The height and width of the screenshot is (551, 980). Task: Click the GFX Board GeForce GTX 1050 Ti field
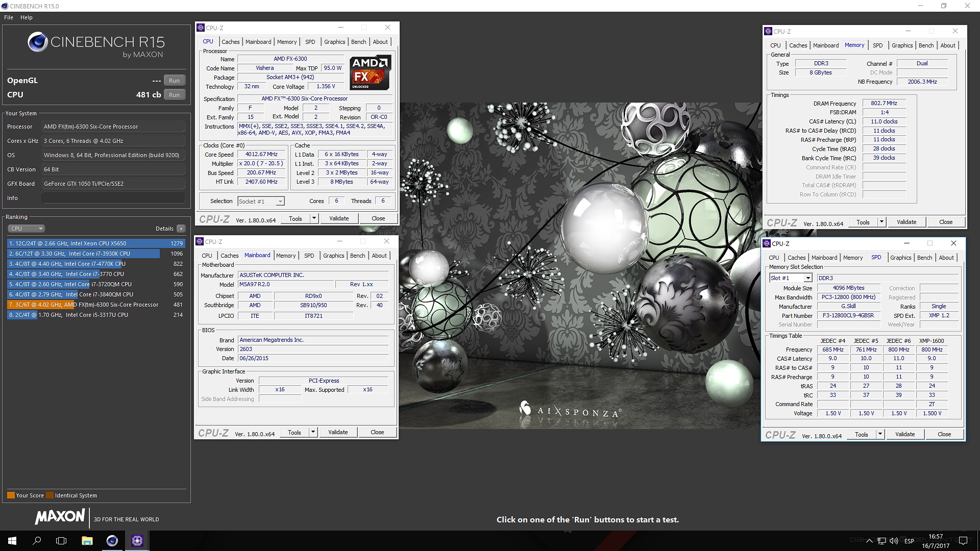113,184
